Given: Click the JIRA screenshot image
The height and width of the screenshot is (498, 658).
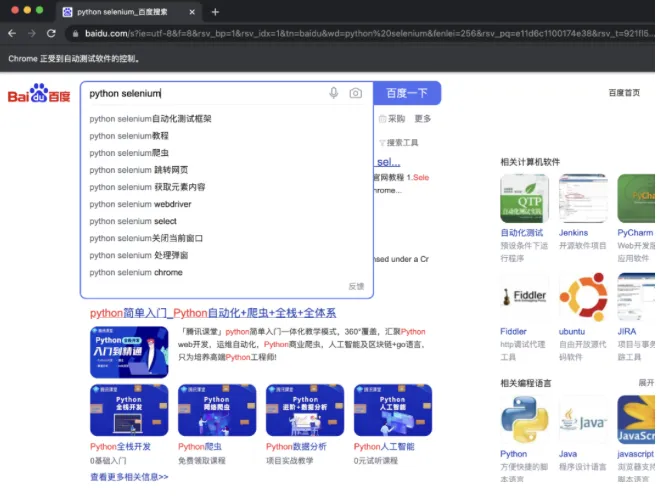Looking at the screenshot, I should [x=636, y=297].
